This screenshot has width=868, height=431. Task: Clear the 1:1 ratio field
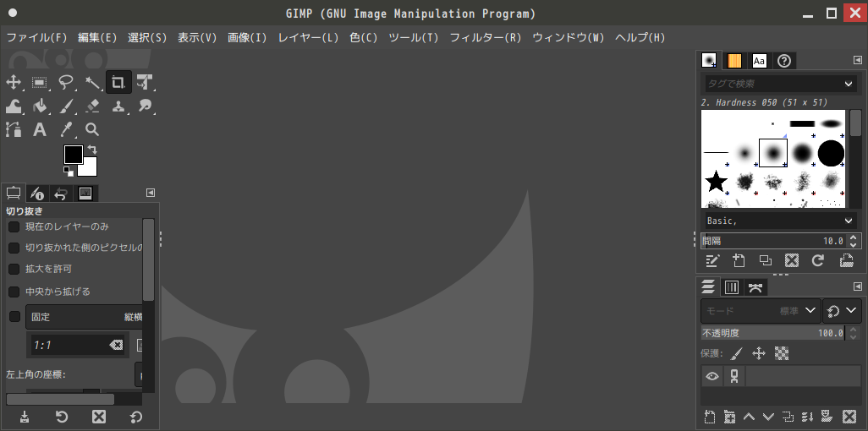[x=116, y=345]
